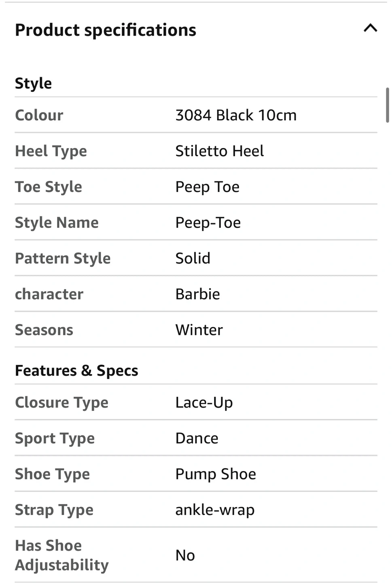This screenshot has width=392, height=583.
Task: Click the Dance sport type value
Action: tap(197, 438)
